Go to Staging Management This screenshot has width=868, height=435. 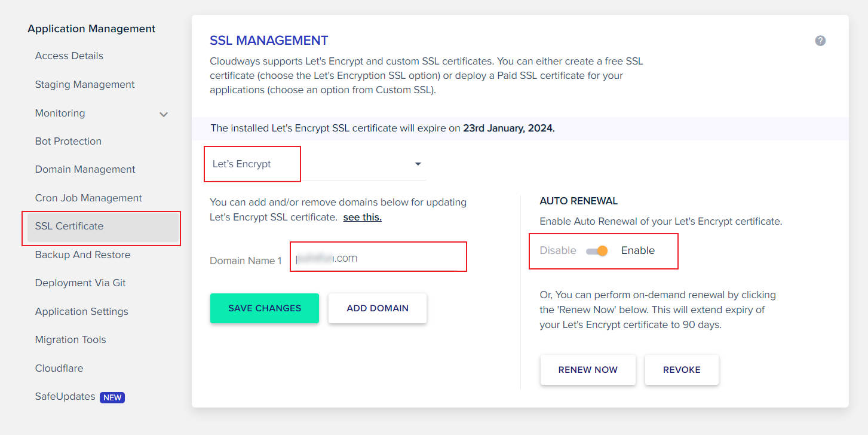[85, 84]
